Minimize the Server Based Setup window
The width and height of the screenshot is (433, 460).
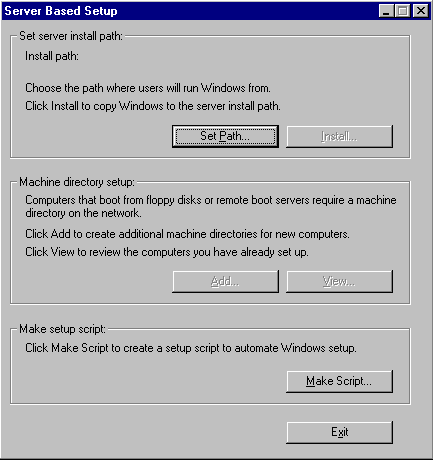386,11
